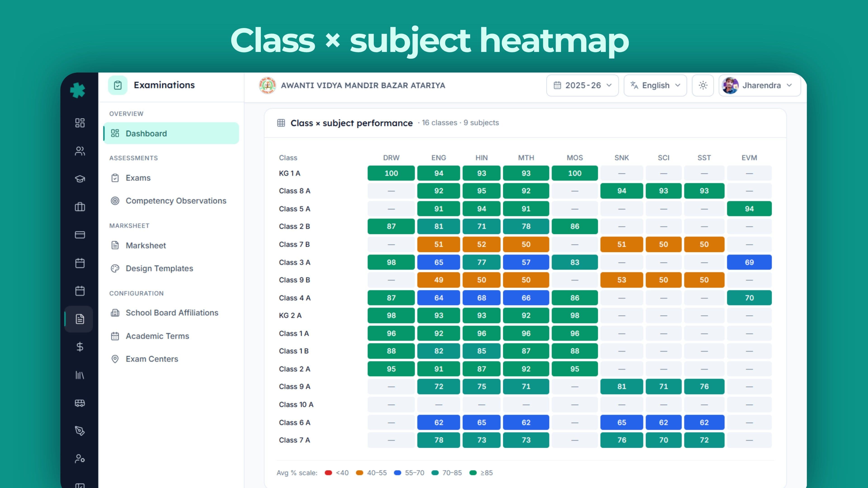Click the green asterisk app logo
Image resolution: width=868 pixels, height=488 pixels.
pyautogui.click(x=78, y=90)
